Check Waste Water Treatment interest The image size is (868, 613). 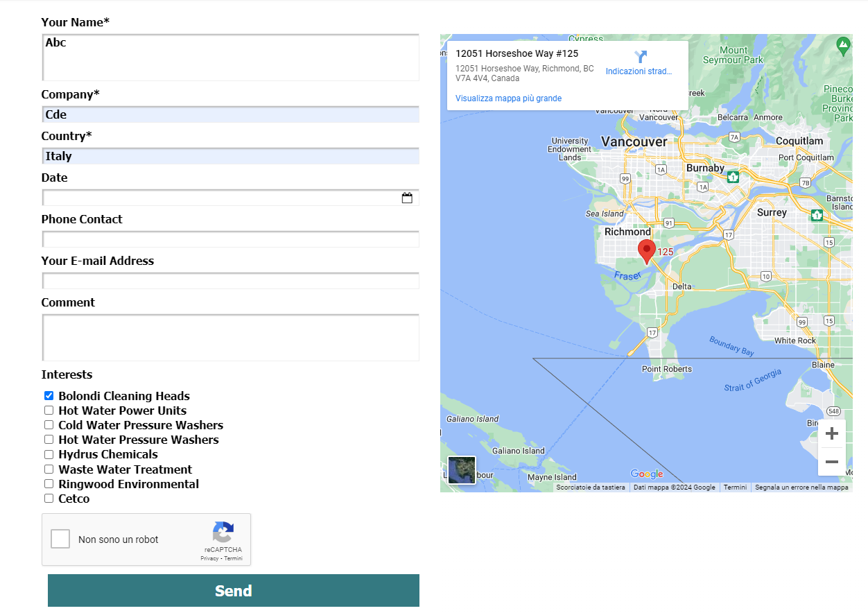[49, 469]
